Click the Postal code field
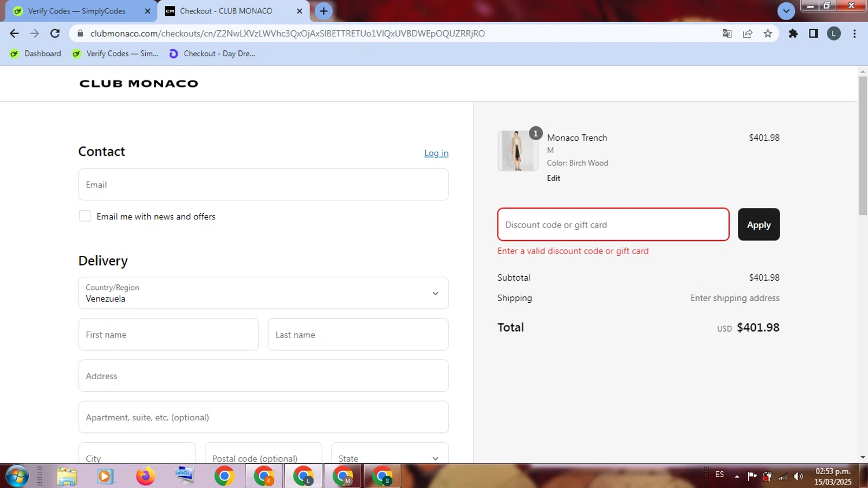868x488 pixels. pyautogui.click(x=263, y=453)
